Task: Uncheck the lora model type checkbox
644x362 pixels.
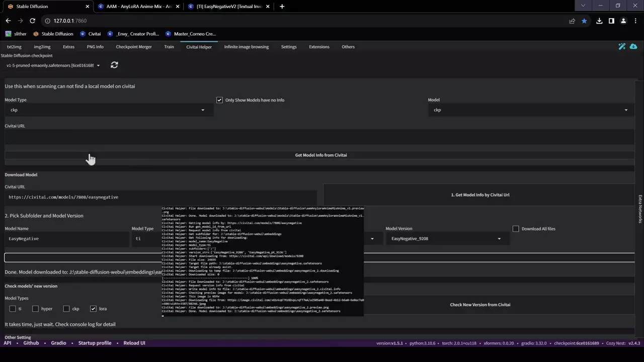Action: point(93,309)
